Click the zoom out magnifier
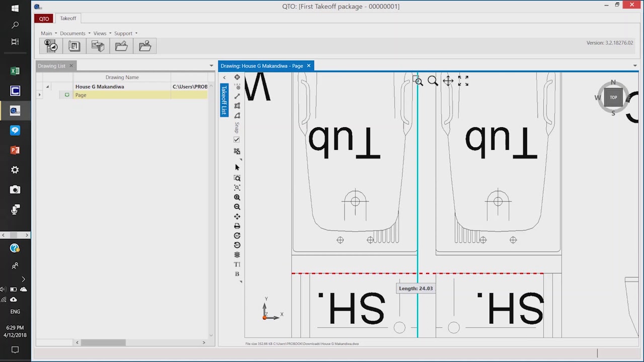This screenshot has width=644, height=362. (x=237, y=207)
